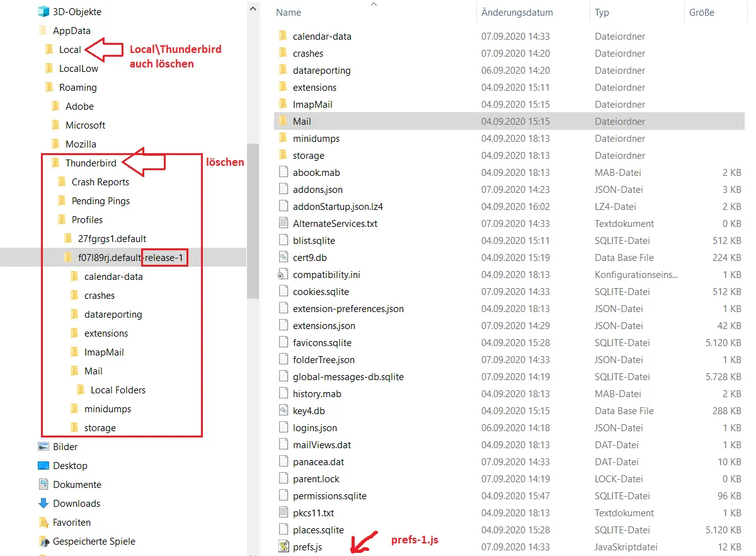Select Pending Pings in the tree

point(101,200)
